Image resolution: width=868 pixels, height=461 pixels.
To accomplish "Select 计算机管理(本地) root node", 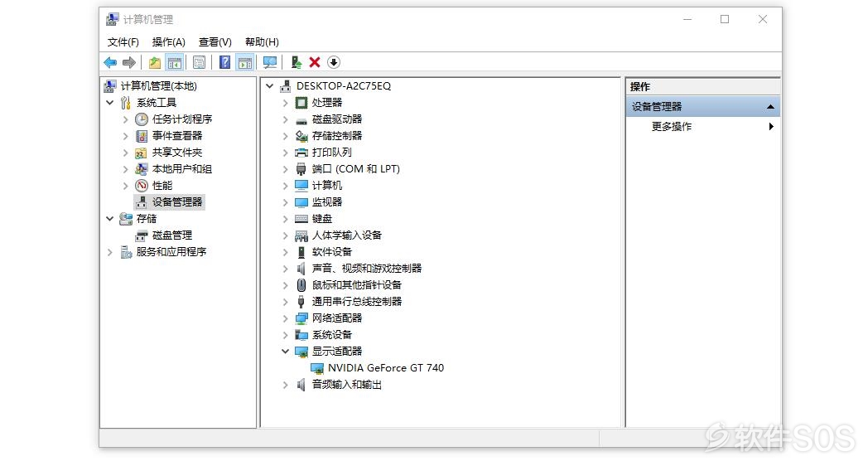I will 158,86.
